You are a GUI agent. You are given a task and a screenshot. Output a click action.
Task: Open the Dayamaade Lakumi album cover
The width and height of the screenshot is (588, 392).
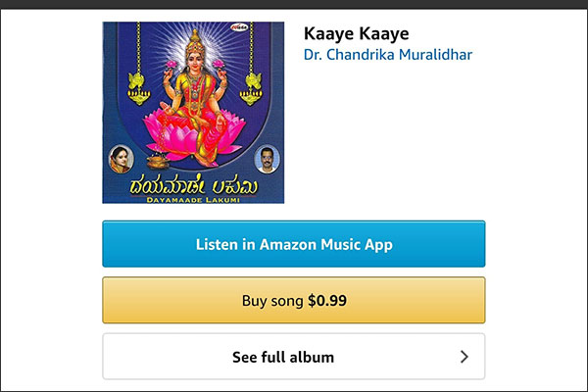point(193,113)
